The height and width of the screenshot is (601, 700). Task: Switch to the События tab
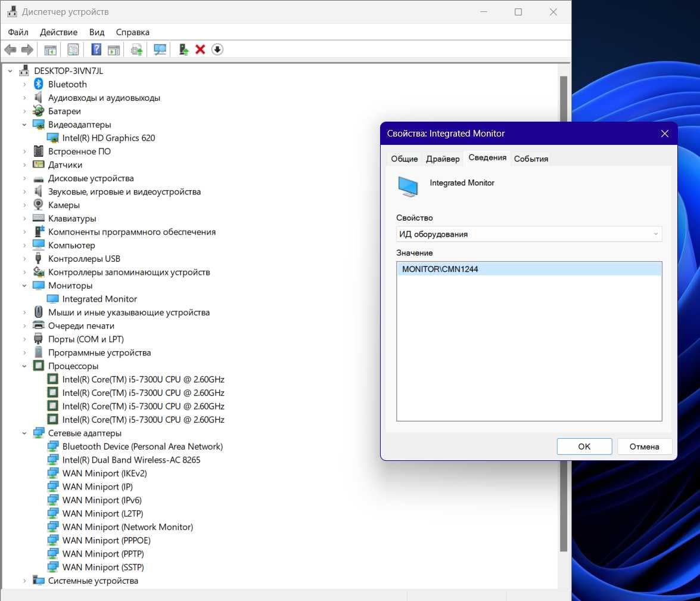[x=531, y=159]
